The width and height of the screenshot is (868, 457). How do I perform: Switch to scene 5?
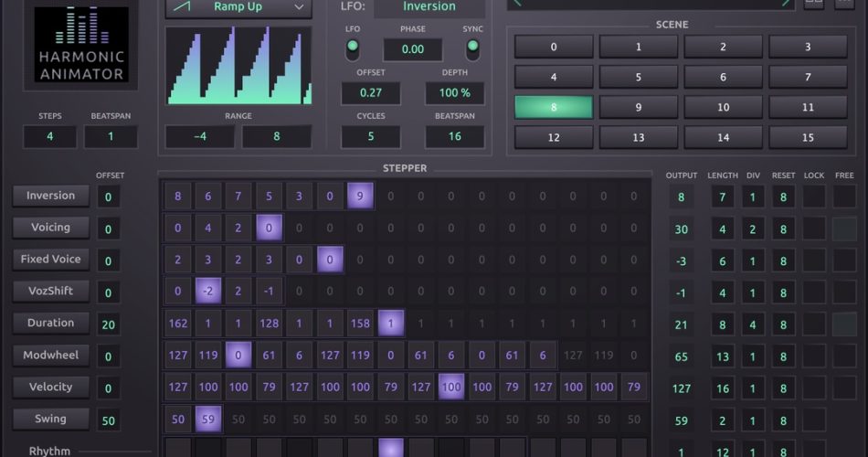tap(639, 77)
